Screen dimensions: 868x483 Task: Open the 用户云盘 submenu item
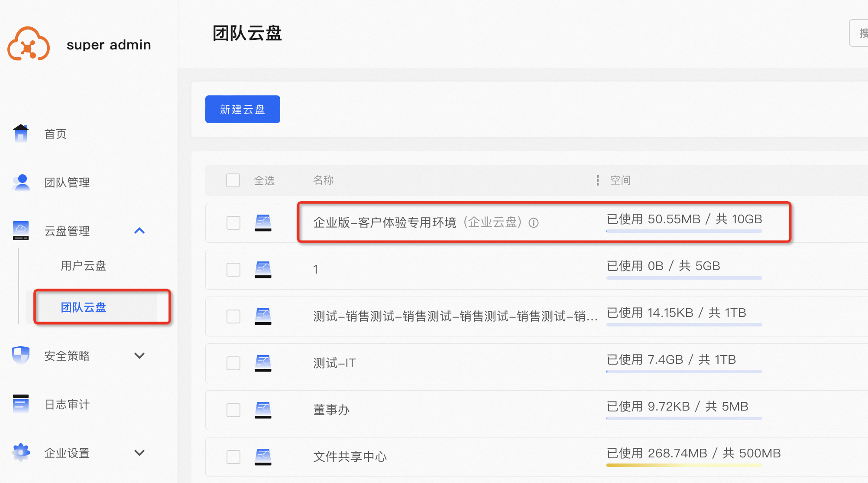click(x=83, y=265)
